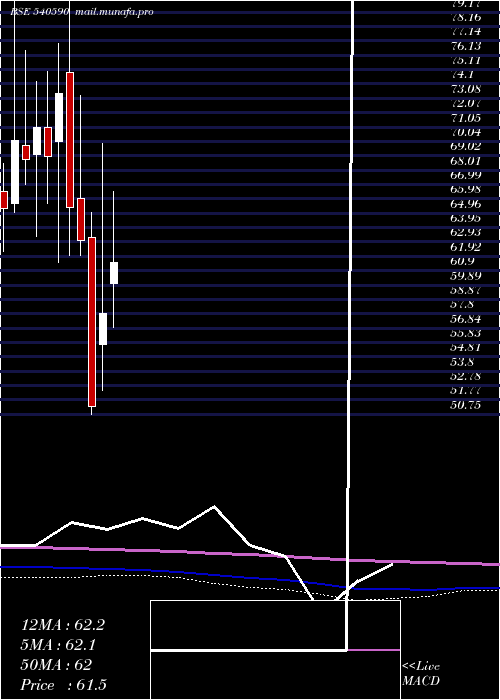Click the 66.99 price axis label
The image size is (500, 700).
tap(466, 175)
